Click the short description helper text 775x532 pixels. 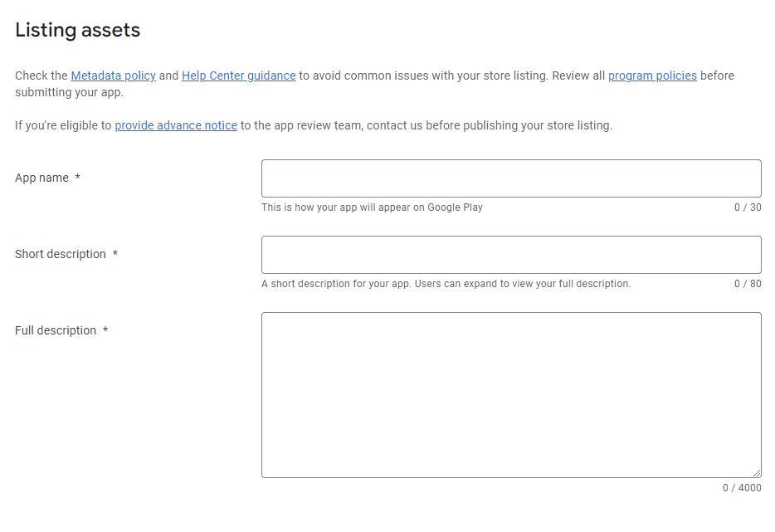pyautogui.click(x=446, y=284)
